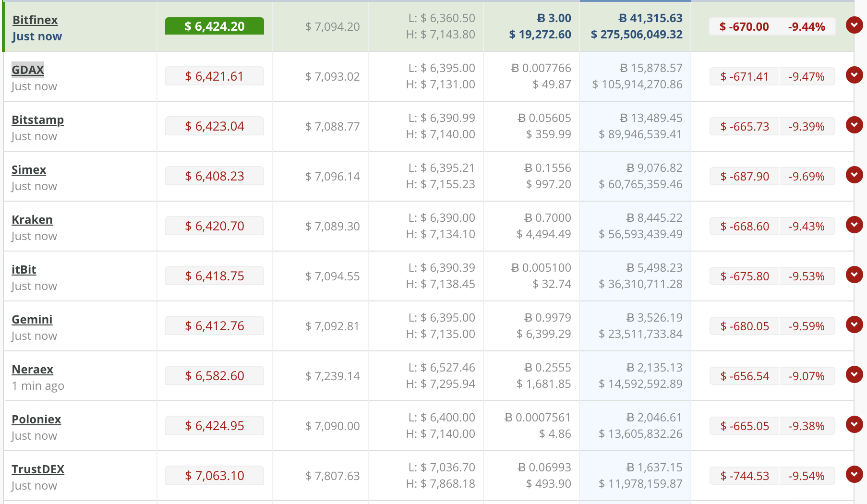Screen dimensions: 867x504
Task: Click Neraex price $ 6,582.60
Action: point(215,376)
